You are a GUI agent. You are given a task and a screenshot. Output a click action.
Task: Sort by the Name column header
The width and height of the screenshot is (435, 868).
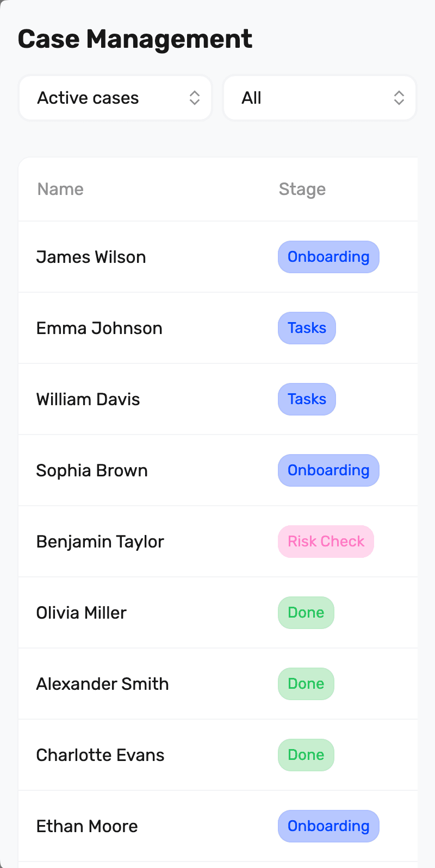click(x=60, y=189)
